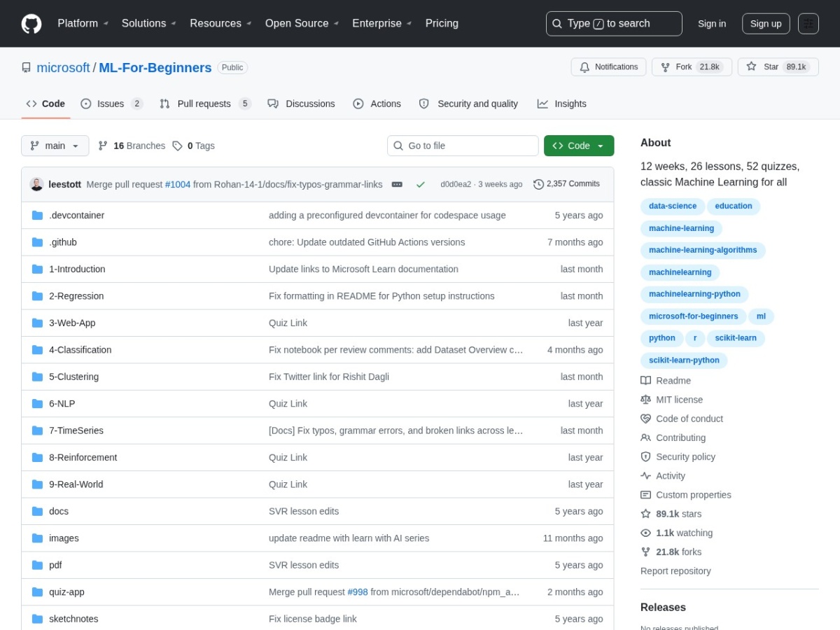Open the 9-Real-World folder

point(76,484)
